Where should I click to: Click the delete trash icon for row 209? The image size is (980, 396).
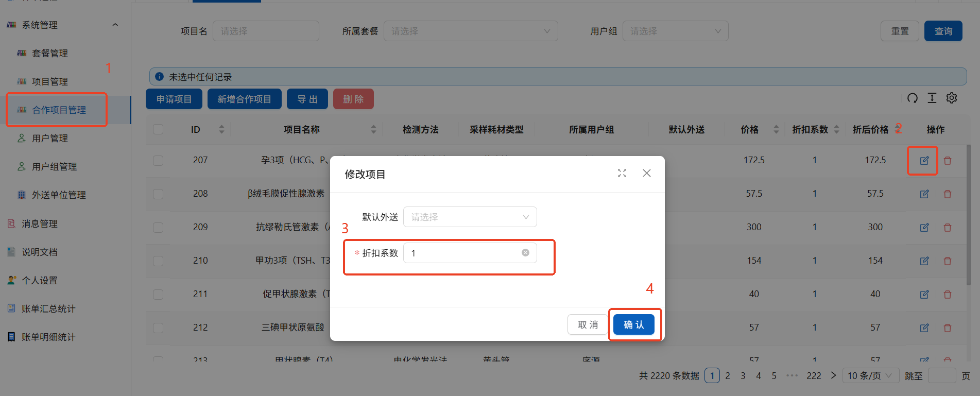tap(947, 228)
